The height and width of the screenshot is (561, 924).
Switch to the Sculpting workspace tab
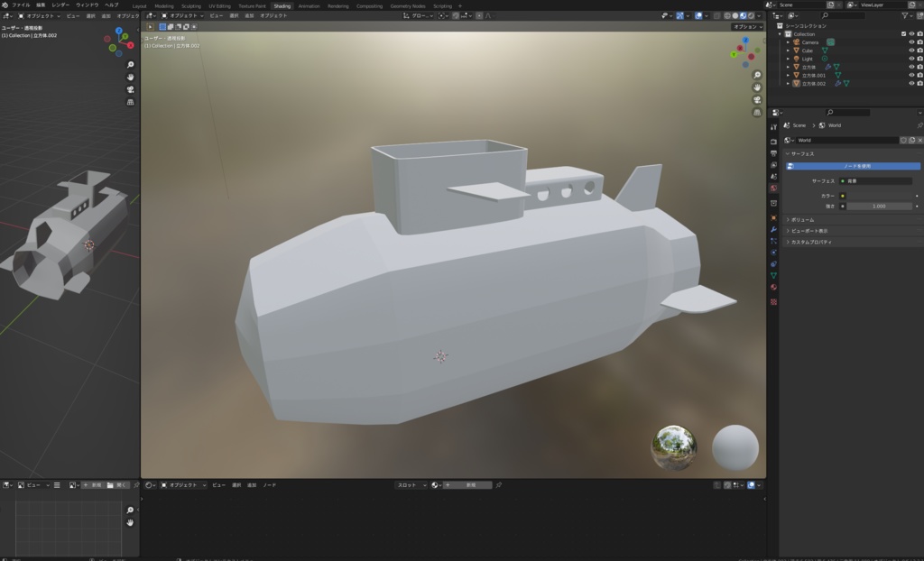pos(191,6)
